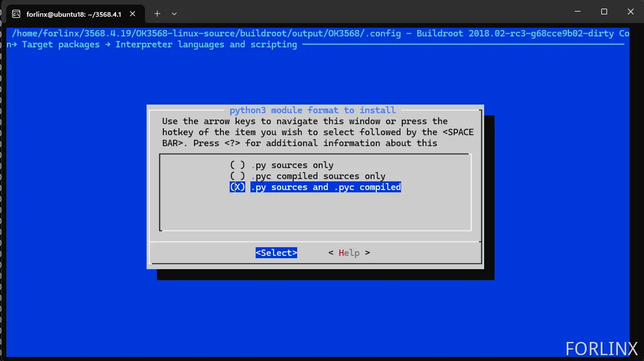Click the terminal icon in the tab
644x361 pixels.
click(x=17, y=14)
